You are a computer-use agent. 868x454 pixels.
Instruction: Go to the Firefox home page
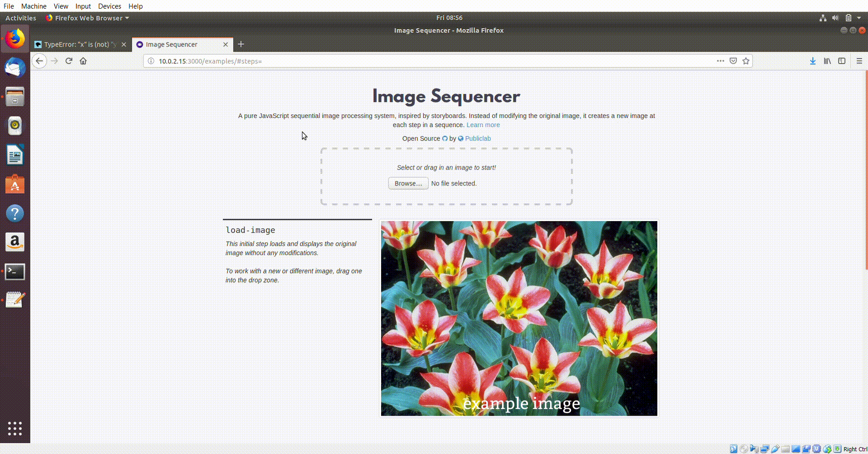[x=83, y=61]
